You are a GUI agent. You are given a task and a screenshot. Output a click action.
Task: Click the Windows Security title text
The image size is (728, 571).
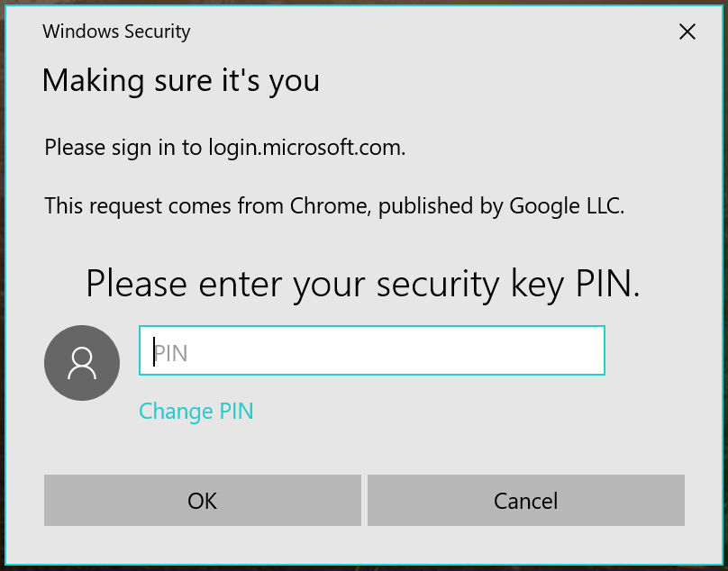[116, 32]
